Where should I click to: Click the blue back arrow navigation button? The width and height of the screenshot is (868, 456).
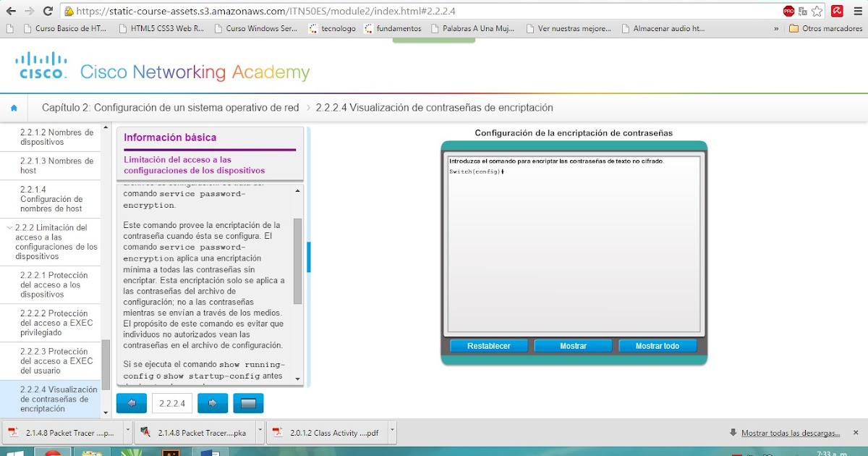pyautogui.click(x=131, y=403)
